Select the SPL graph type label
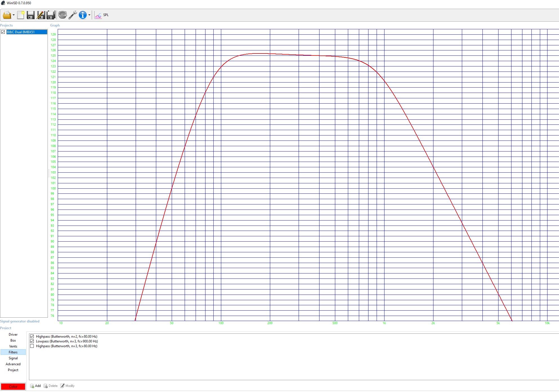The width and height of the screenshot is (559, 392). coord(106,15)
